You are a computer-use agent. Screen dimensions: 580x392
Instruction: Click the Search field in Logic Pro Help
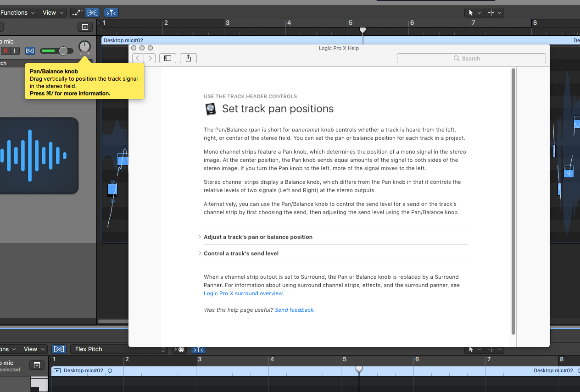[471, 58]
